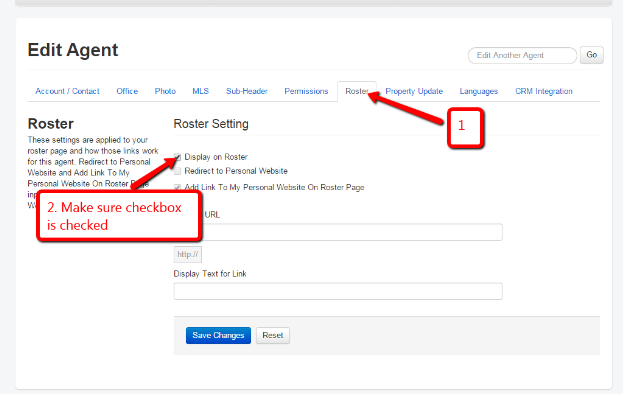Screen dimensions: 624x397
Task: Switch to Property Update tab
Action: pyautogui.click(x=414, y=91)
